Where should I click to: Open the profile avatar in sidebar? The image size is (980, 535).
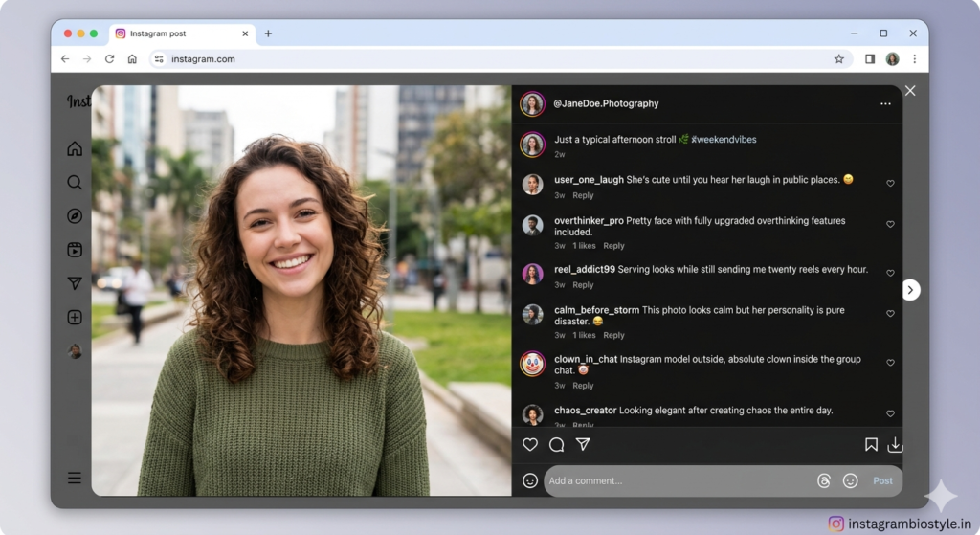coord(75,351)
